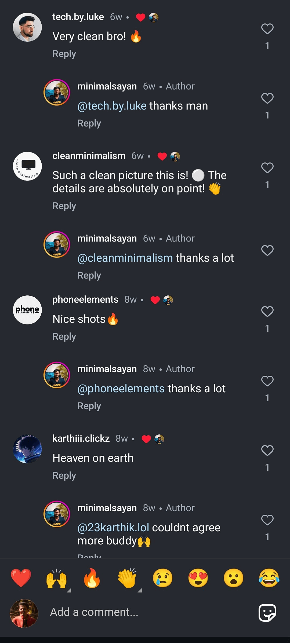
Task: Like the "Heaven on earth" comment
Action: (267, 451)
